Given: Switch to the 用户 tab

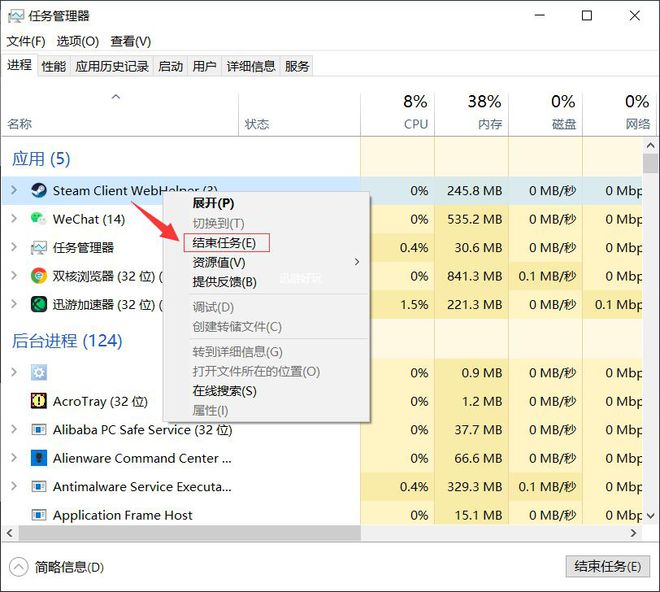Looking at the screenshot, I should pos(205,66).
